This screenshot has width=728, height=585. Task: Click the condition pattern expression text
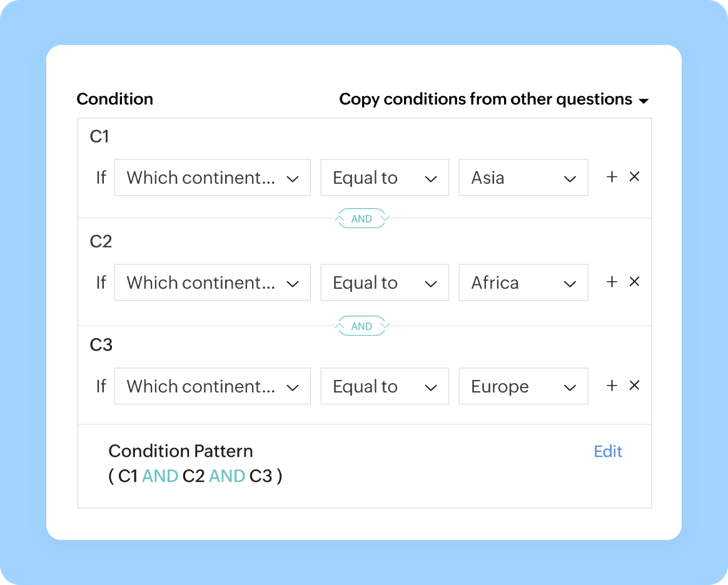195,476
